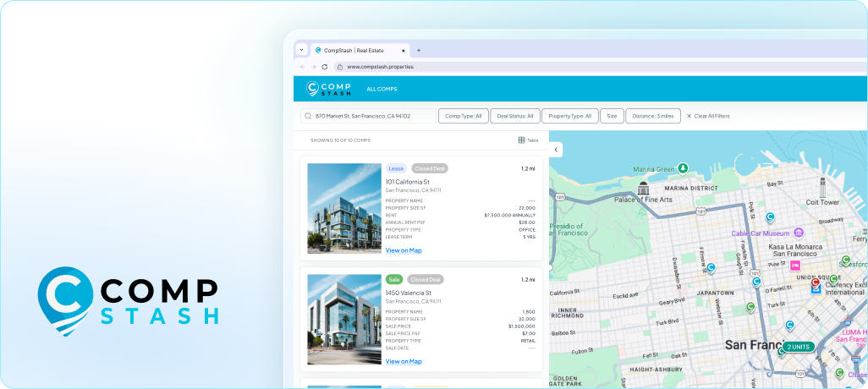Select the red pin at Union Square
Screen dimensions: 868x389
pyautogui.click(x=816, y=284)
